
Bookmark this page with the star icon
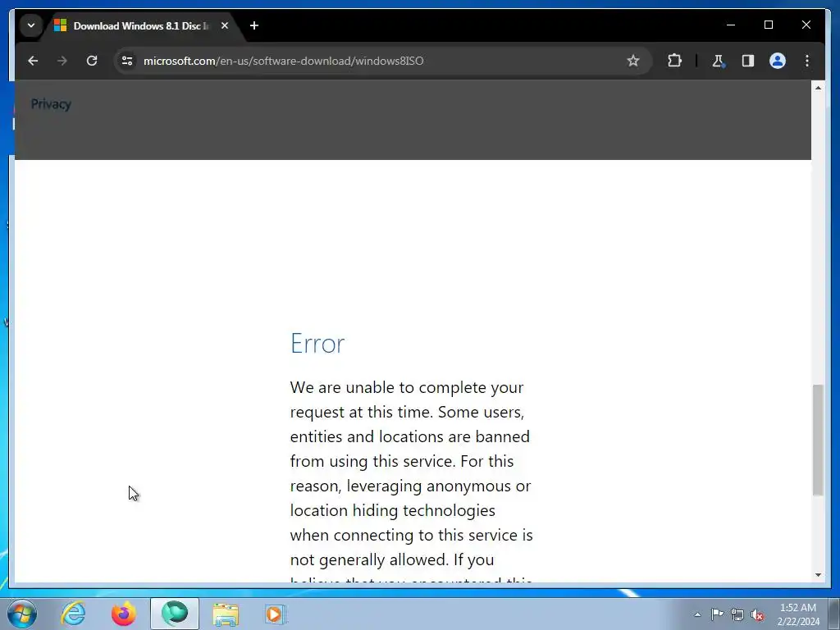tap(632, 61)
